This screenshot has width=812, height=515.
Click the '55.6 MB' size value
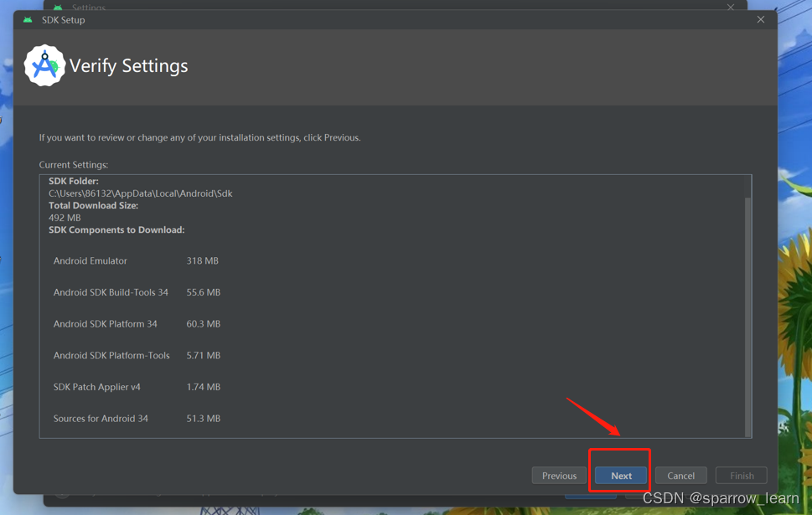(204, 292)
